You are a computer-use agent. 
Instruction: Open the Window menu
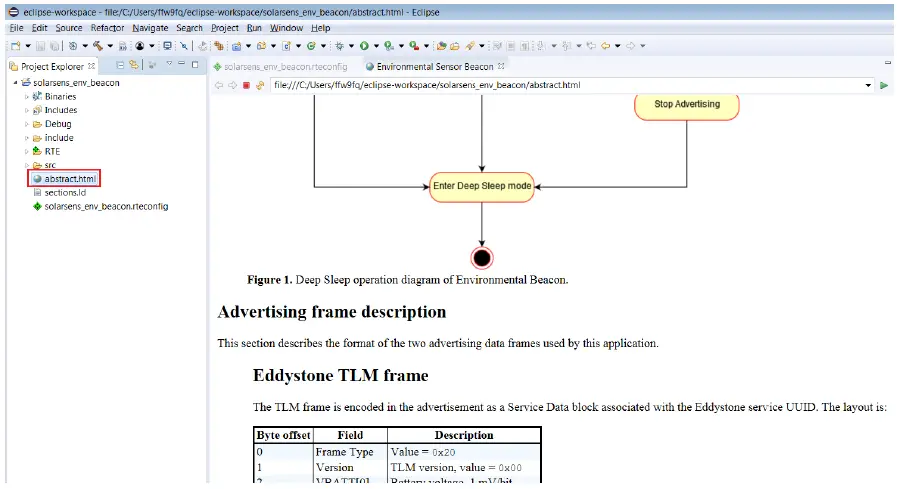pos(286,27)
